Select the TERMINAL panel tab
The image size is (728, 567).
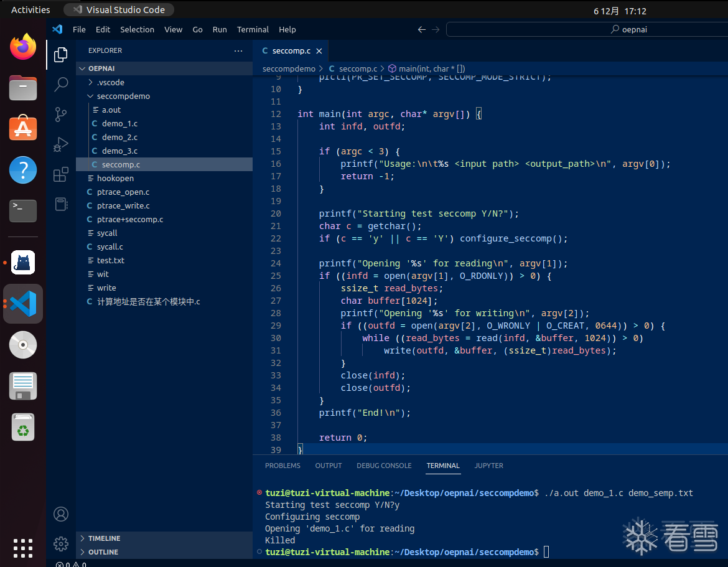tap(443, 466)
